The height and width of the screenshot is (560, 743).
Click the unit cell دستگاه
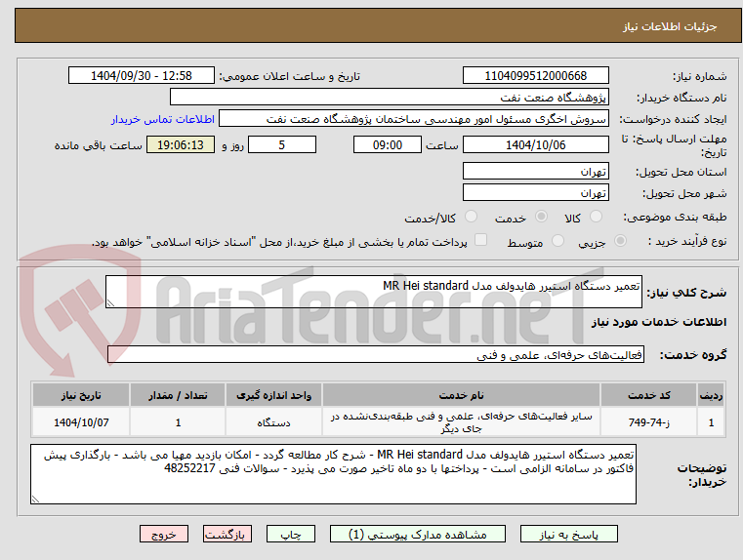[273, 421]
